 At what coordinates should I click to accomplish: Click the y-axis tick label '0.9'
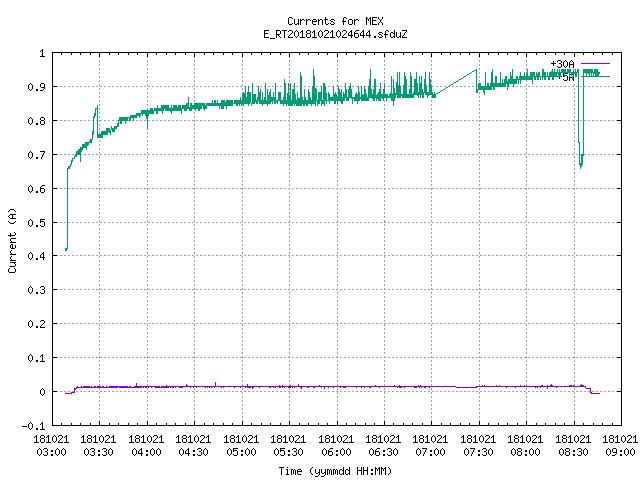pyautogui.click(x=36, y=87)
